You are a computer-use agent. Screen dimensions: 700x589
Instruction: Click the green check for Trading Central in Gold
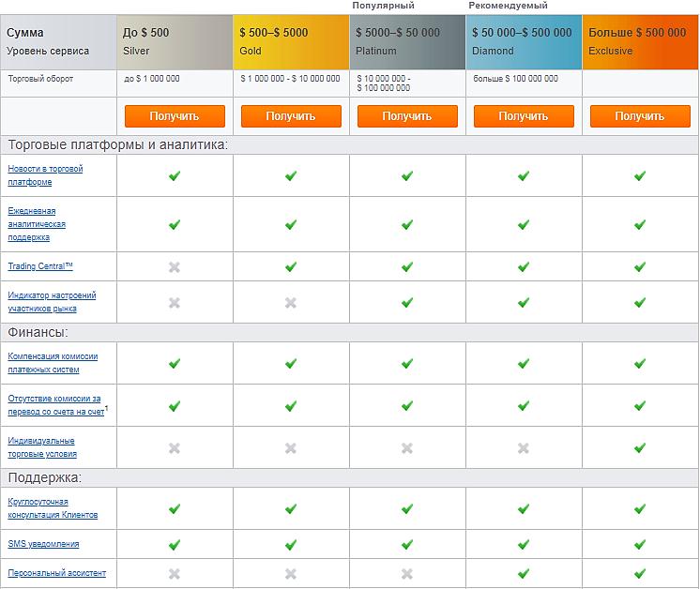tap(291, 267)
